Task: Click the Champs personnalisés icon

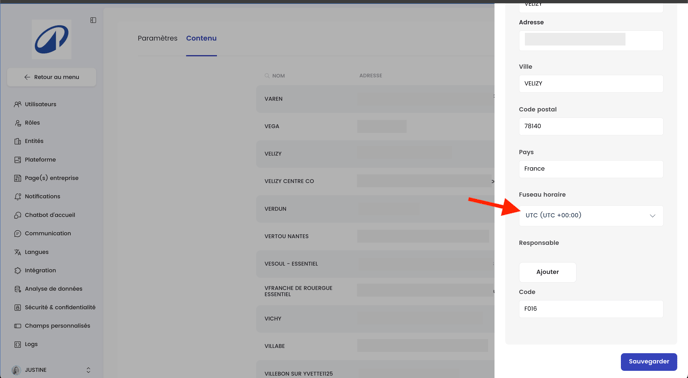Action: 17,326
